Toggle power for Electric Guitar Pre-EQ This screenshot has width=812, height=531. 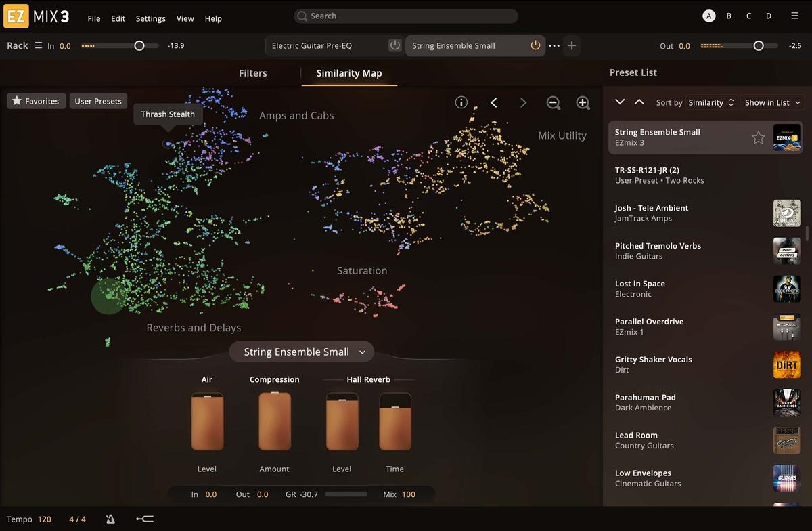[x=394, y=45]
